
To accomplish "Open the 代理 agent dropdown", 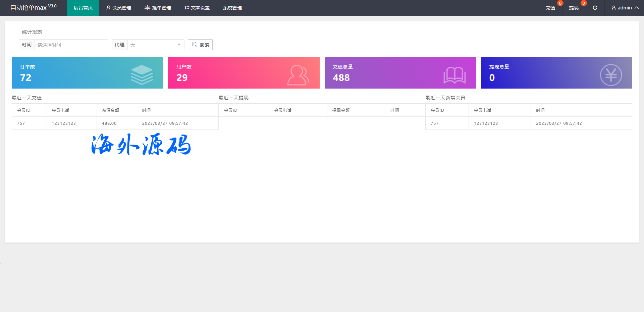I will pos(156,45).
